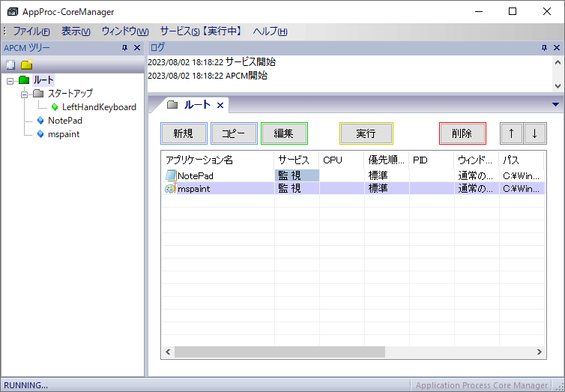Select the NotePad row name cell
565x392 pixels.
click(218, 175)
